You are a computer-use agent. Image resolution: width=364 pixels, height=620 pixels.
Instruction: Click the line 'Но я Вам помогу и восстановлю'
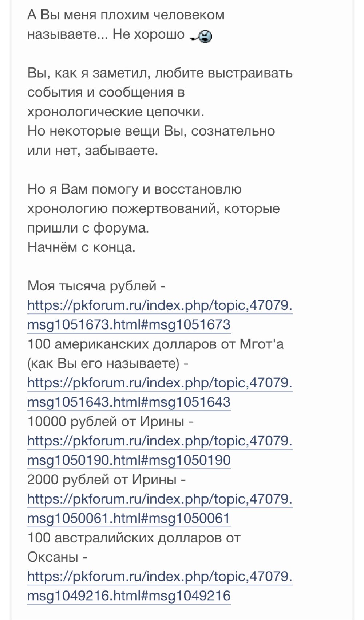[x=134, y=189]
